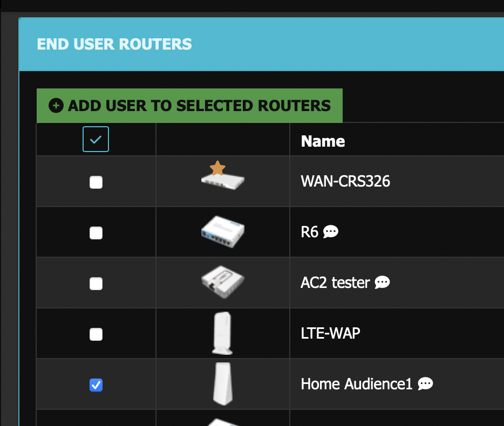Select the WAN-CRS326 row checkbox
The image size is (504, 426).
tap(96, 182)
